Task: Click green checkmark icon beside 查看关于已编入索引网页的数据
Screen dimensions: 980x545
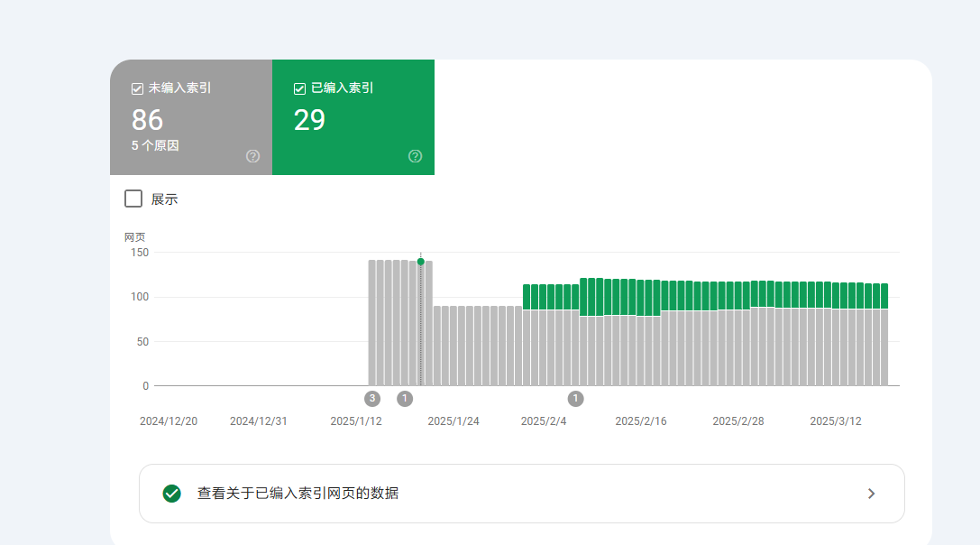Action: tap(172, 494)
